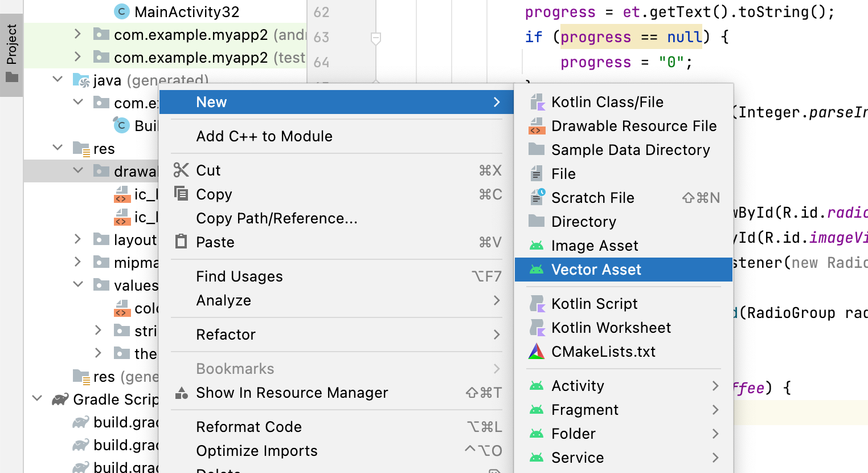Viewport: 868px width, 473px height.
Task: Click the CMakeLists.txt triangle icon
Action: (x=537, y=352)
